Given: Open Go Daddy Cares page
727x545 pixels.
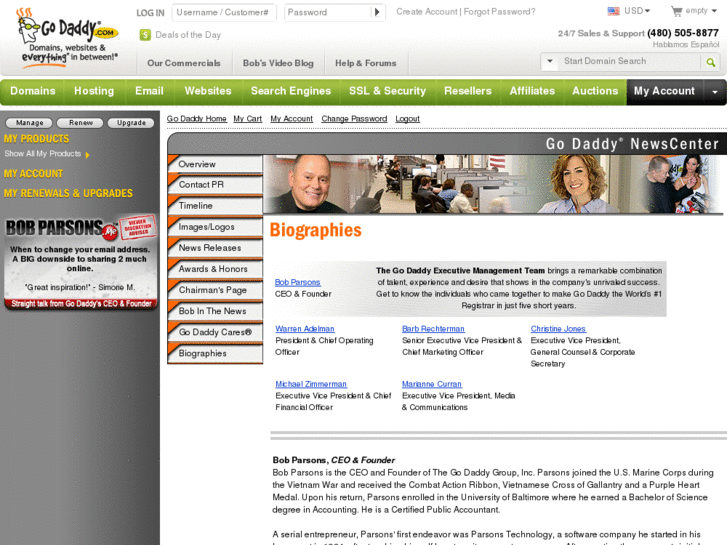Looking at the screenshot, I should pyautogui.click(x=215, y=332).
